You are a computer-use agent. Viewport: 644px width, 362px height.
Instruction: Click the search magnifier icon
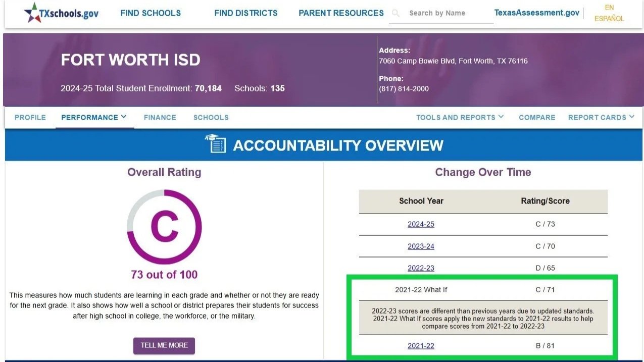pyautogui.click(x=396, y=13)
